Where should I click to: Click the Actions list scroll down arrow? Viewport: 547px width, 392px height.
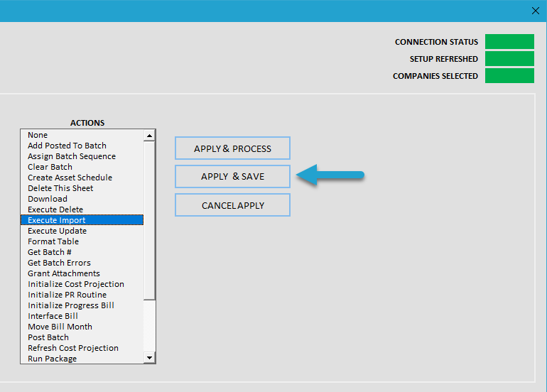point(149,357)
